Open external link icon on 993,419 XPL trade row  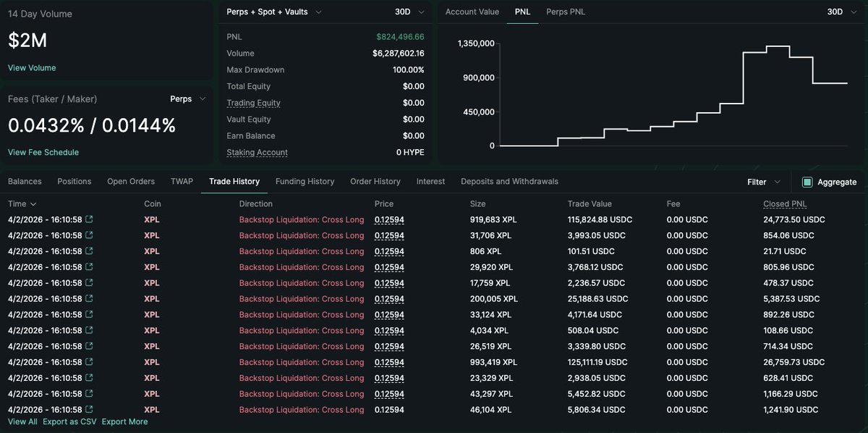89,362
